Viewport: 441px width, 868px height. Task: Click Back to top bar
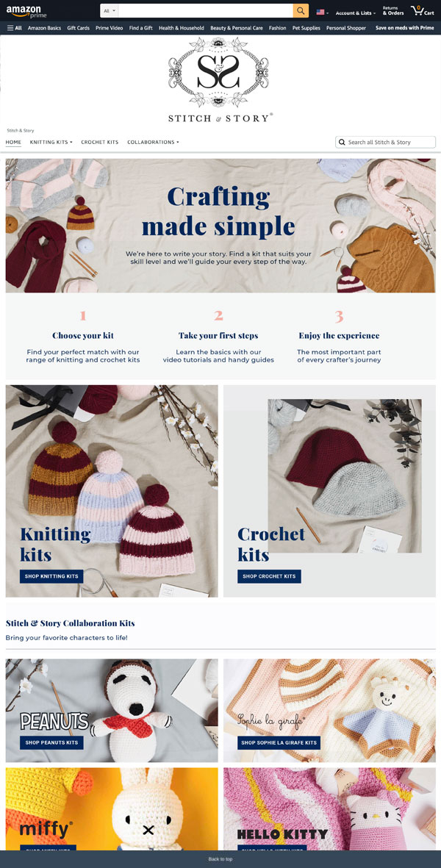pos(220,859)
